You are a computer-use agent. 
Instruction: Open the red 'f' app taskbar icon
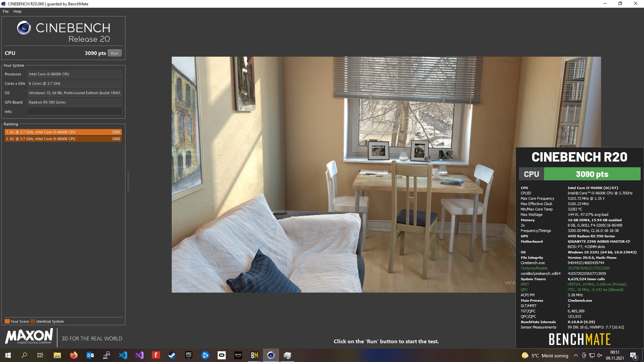(x=156, y=355)
